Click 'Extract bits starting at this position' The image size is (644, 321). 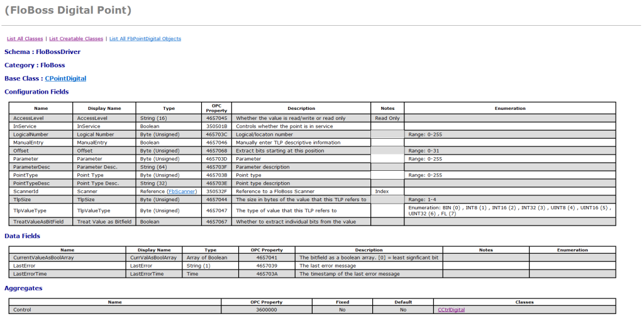[280, 151]
